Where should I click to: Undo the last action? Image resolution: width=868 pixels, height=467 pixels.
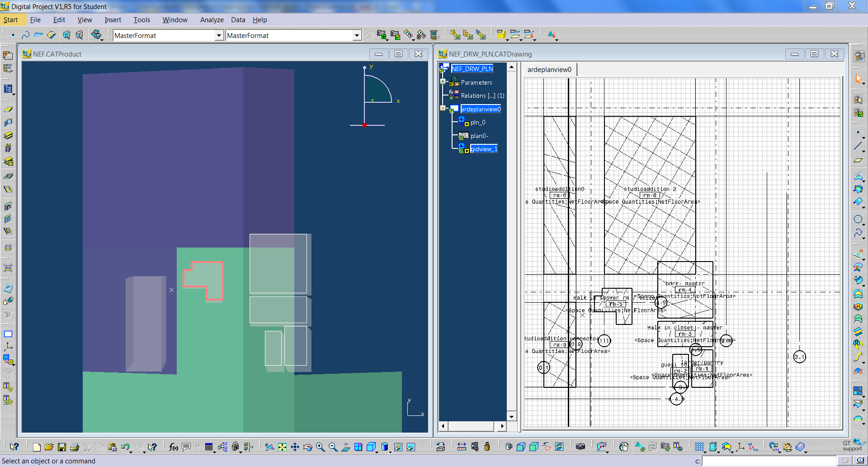[x=125, y=447]
